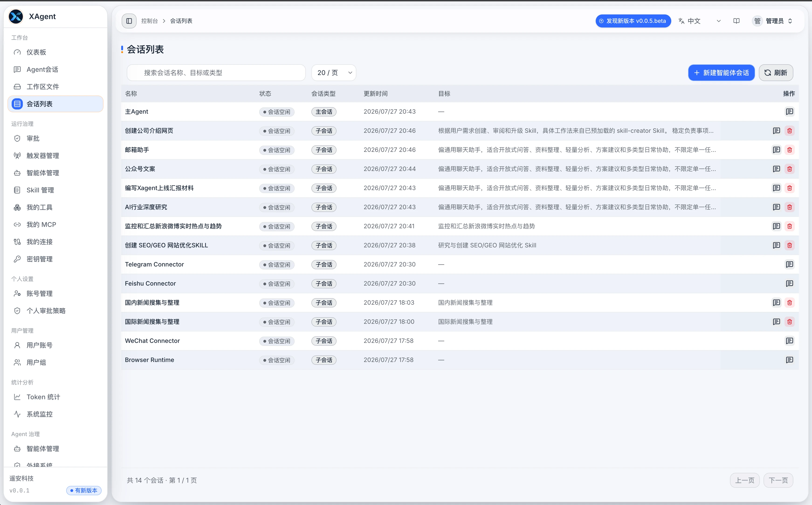Delete the 创建公司介绍网页 session

789,131
